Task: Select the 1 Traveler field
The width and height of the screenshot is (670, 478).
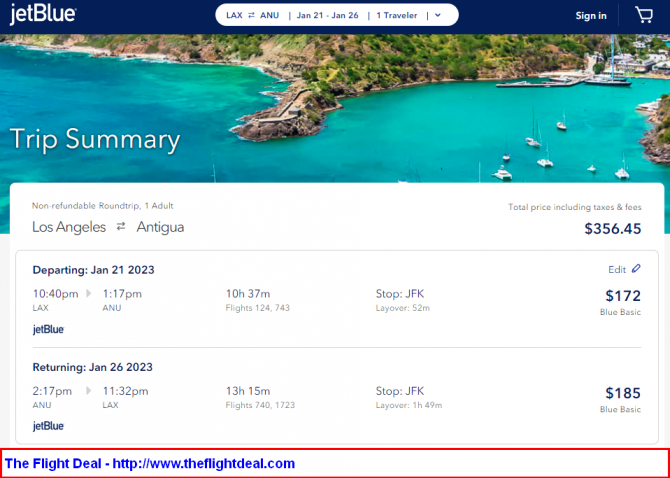Action: (x=397, y=15)
